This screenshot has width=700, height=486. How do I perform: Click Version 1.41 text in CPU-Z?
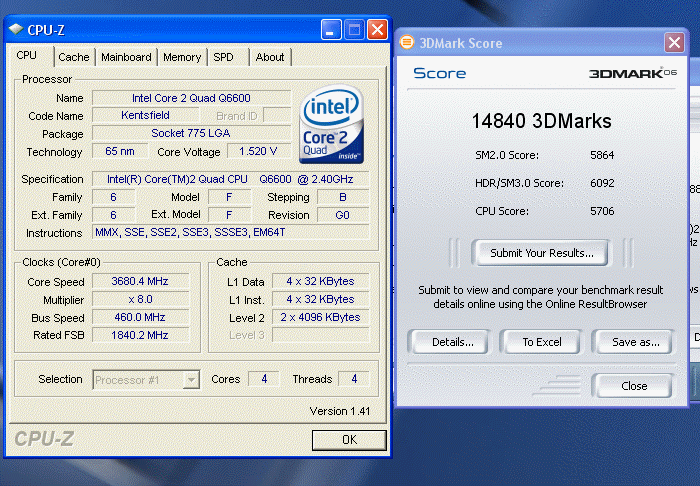tap(340, 411)
